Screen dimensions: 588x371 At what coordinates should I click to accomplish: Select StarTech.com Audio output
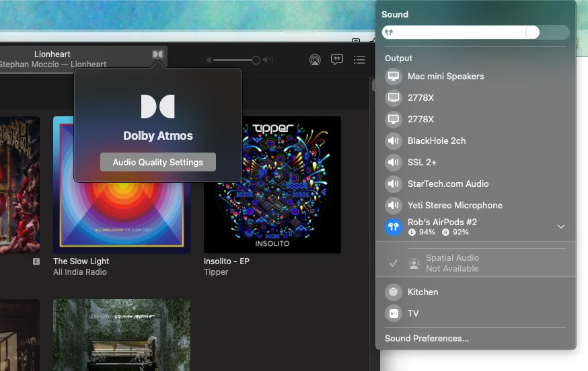tap(476, 183)
